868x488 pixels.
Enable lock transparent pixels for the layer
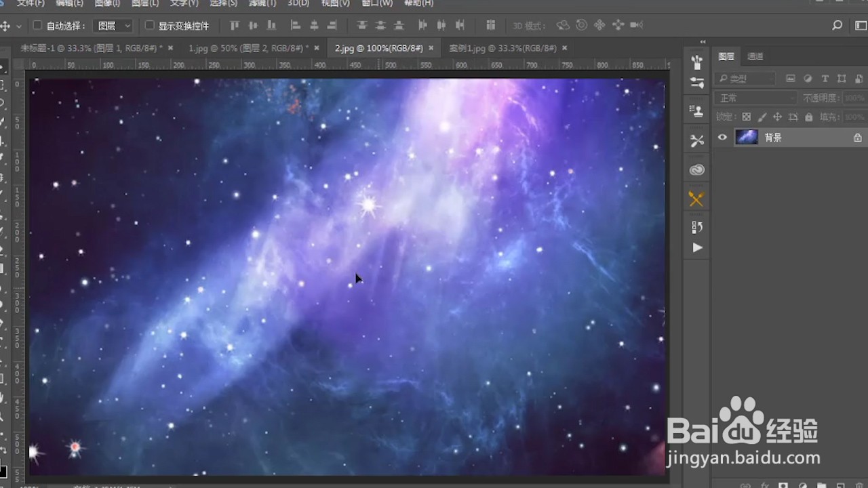tap(746, 117)
